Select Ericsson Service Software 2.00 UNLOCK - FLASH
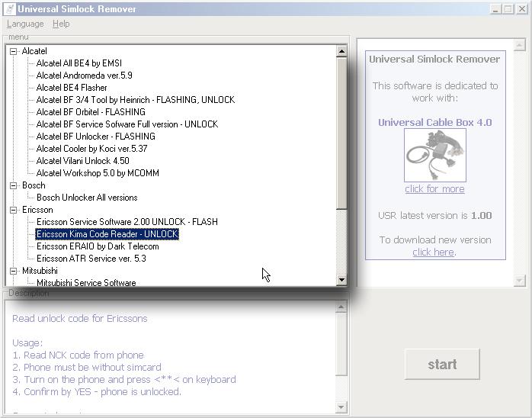The height and width of the screenshot is (418, 532). [x=127, y=222]
